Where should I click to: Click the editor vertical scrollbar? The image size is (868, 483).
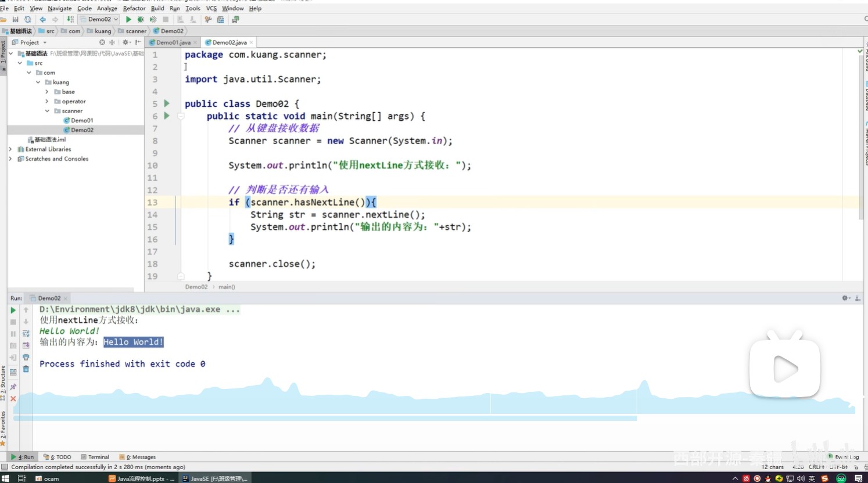860,136
